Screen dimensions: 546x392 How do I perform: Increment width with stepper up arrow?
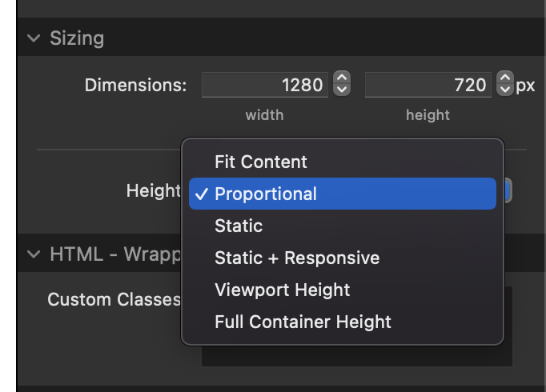tap(342, 80)
